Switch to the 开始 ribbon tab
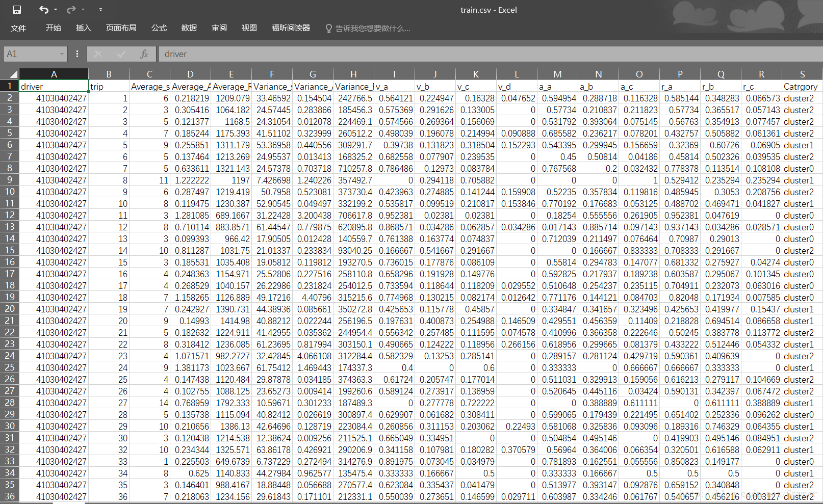Screen dimensions: 823x504 pyautogui.click(x=53, y=28)
